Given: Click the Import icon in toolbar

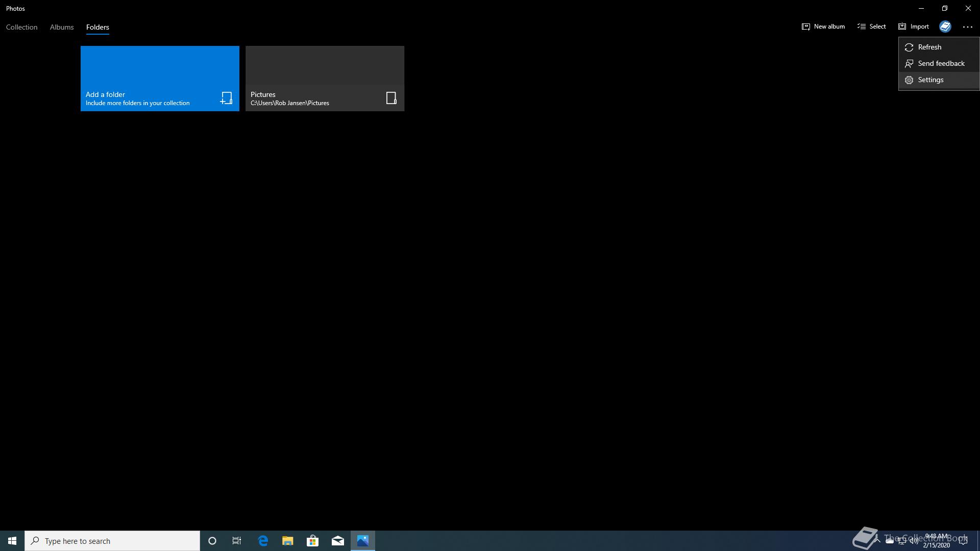Looking at the screenshot, I should click(x=902, y=27).
